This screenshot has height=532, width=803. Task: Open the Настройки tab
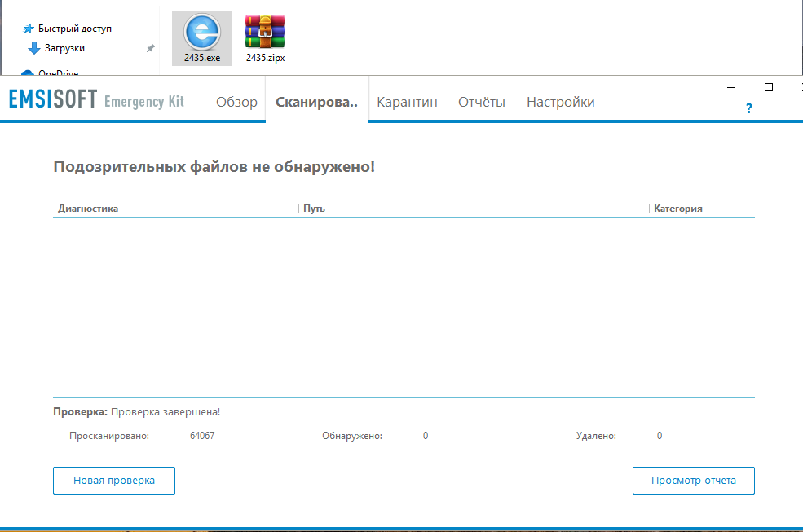pos(561,102)
